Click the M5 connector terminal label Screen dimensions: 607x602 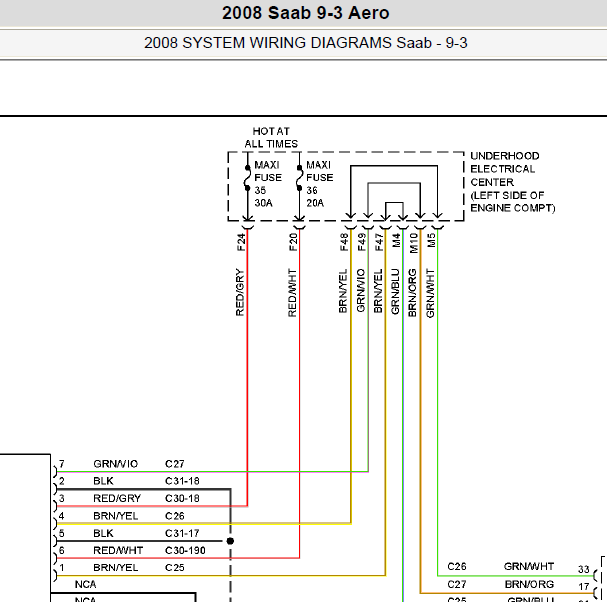click(431, 240)
